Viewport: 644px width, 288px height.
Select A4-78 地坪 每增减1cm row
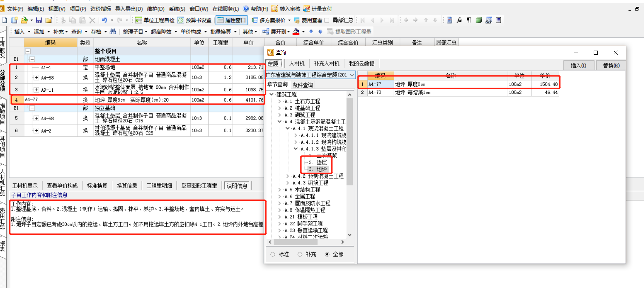[x=458, y=92]
